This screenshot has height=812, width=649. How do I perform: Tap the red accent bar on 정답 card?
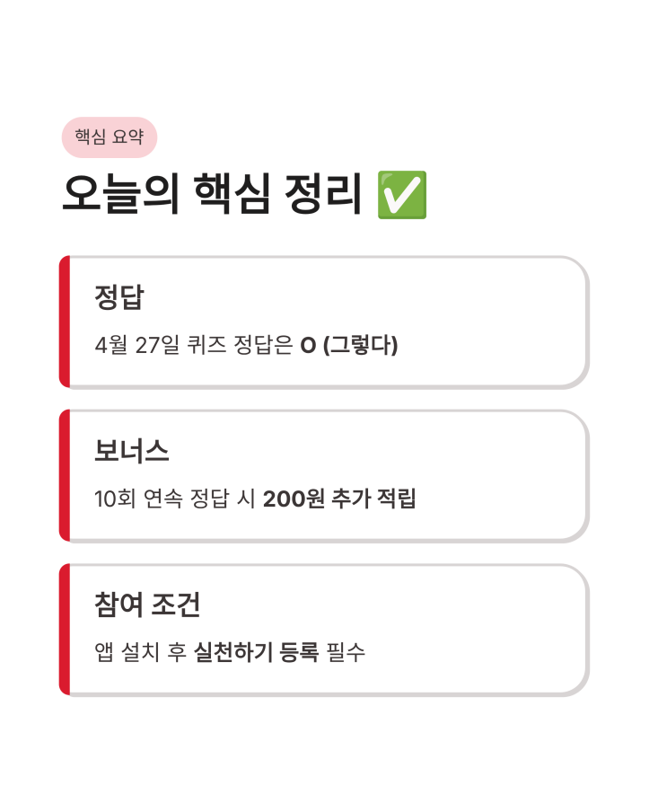click(64, 322)
